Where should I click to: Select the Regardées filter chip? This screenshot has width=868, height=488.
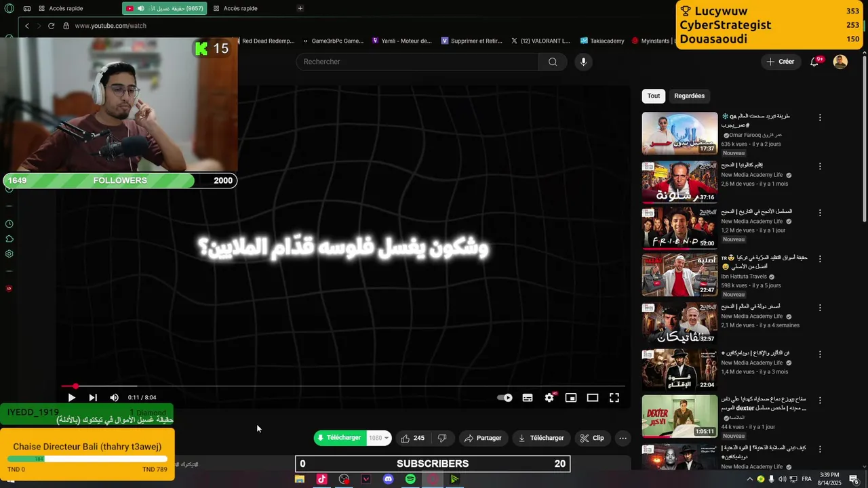(x=690, y=96)
